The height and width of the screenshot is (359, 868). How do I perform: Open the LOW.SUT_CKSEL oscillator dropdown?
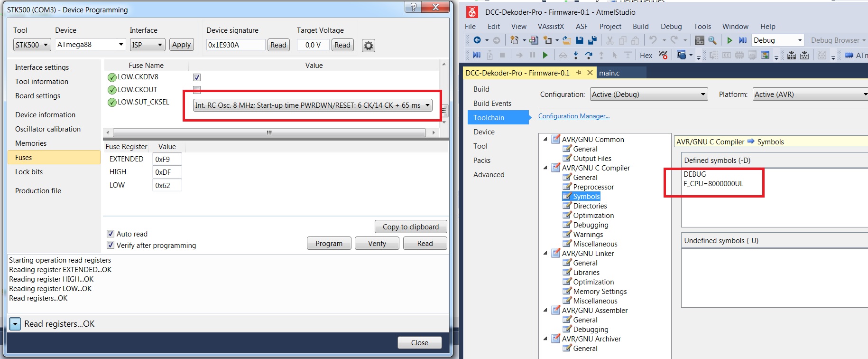pos(313,105)
